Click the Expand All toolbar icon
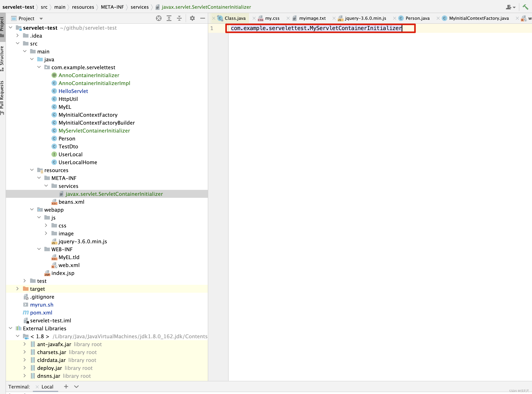Image resolution: width=532 pixels, height=394 pixels. click(169, 18)
